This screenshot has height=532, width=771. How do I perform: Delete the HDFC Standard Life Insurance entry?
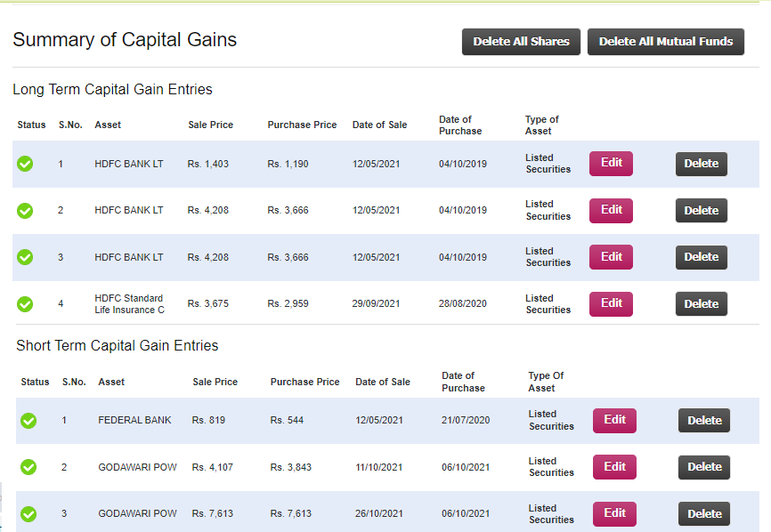pyautogui.click(x=701, y=303)
